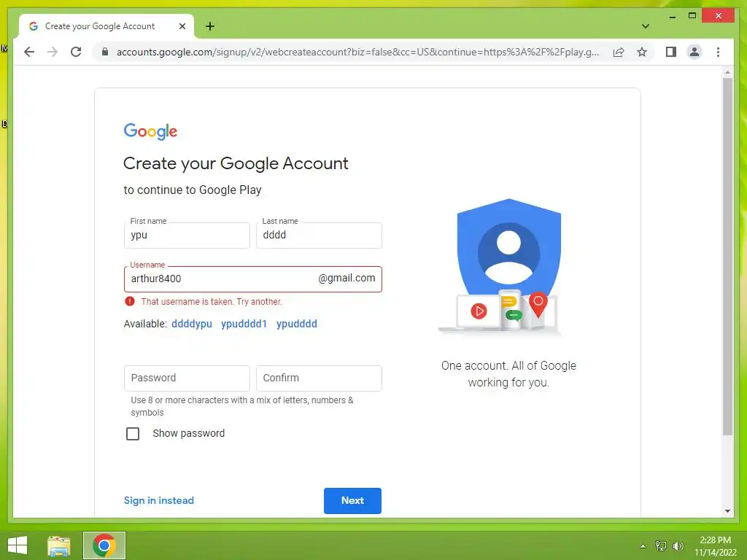Click the forward navigation arrow
This screenshot has width=747, height=560.
pyautogui.click(x=53, y=52)
